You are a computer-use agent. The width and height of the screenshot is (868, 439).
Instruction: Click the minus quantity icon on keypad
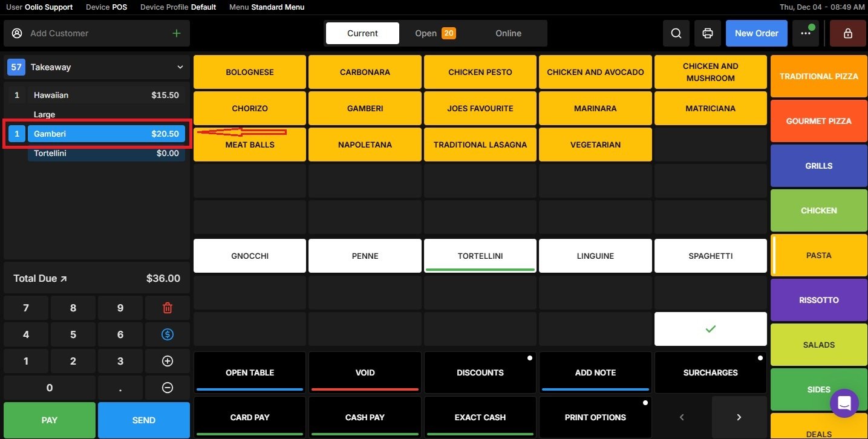[x=167, y=387]
